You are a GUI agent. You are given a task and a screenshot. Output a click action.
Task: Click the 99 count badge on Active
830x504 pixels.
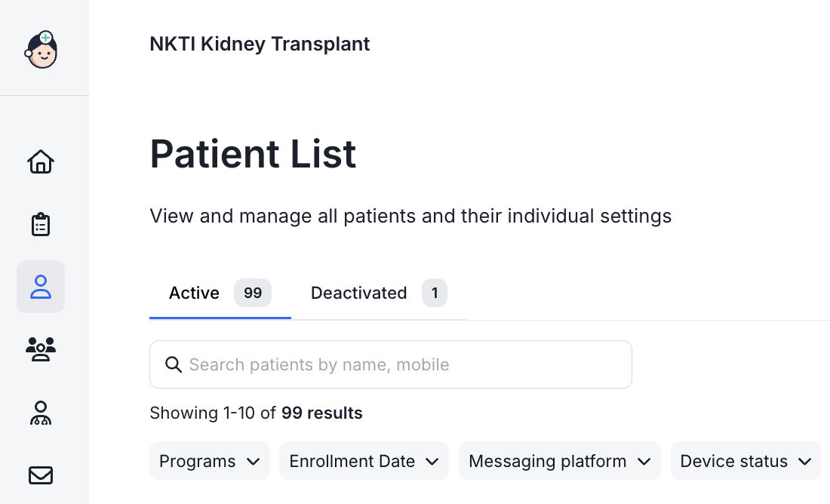coord(253,293)
